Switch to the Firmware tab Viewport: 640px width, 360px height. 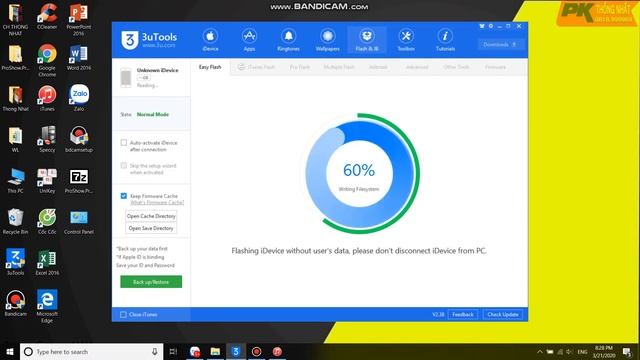tap(495, 67)
